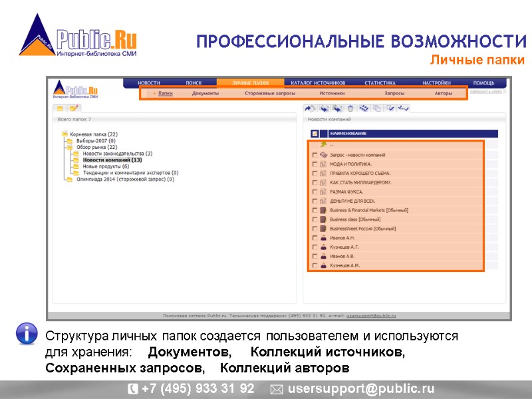
Task: Click the usersupport@public.ru link in app footer
Action: point(371,315)
